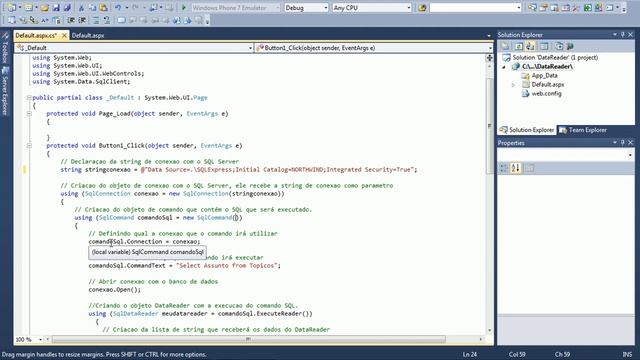
Task: Toggle a bookmark on the current line
Action: [x=122, y=20]
